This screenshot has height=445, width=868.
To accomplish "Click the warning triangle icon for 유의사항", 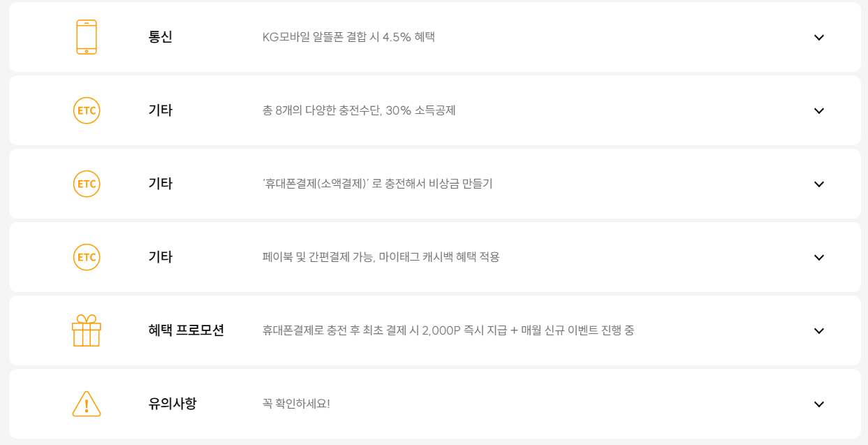I will pyautogui.click(x=86, y=404).
